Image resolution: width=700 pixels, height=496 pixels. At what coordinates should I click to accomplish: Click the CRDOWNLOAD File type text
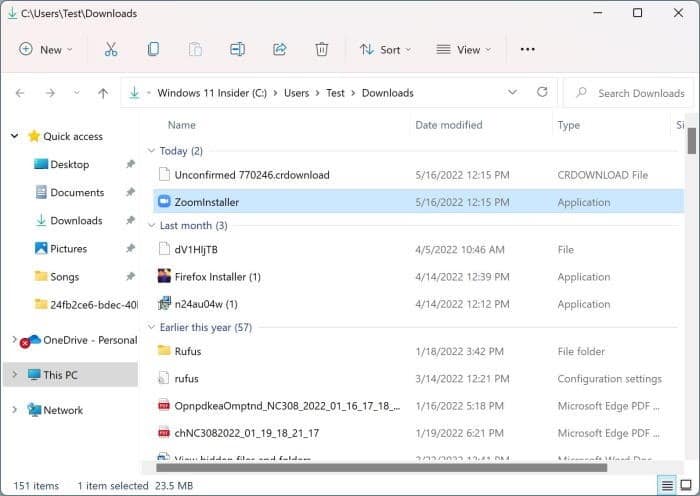pyautogui.click(x=602, y=175)
